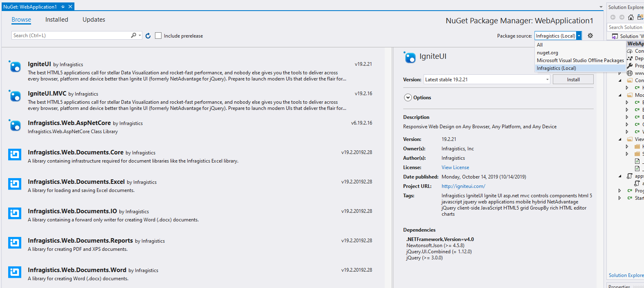
Task: Click the Infragistics.Web.Documents.Excel package icon
Action: pyautogui.click(x=15, y=184)
